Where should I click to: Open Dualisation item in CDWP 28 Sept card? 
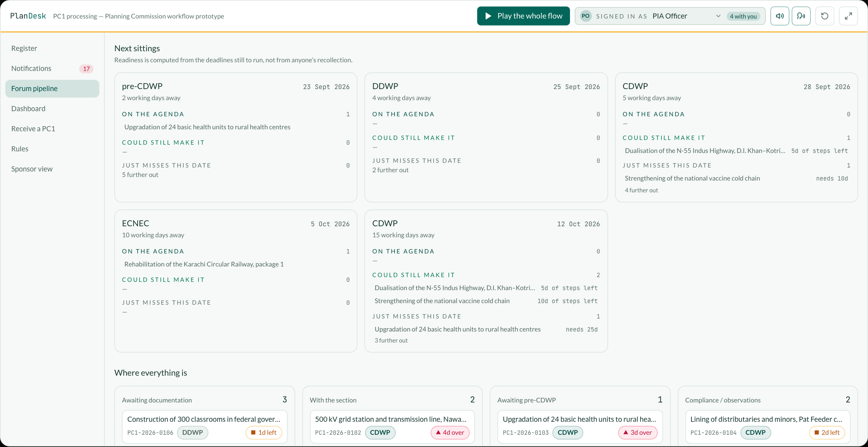736,151
